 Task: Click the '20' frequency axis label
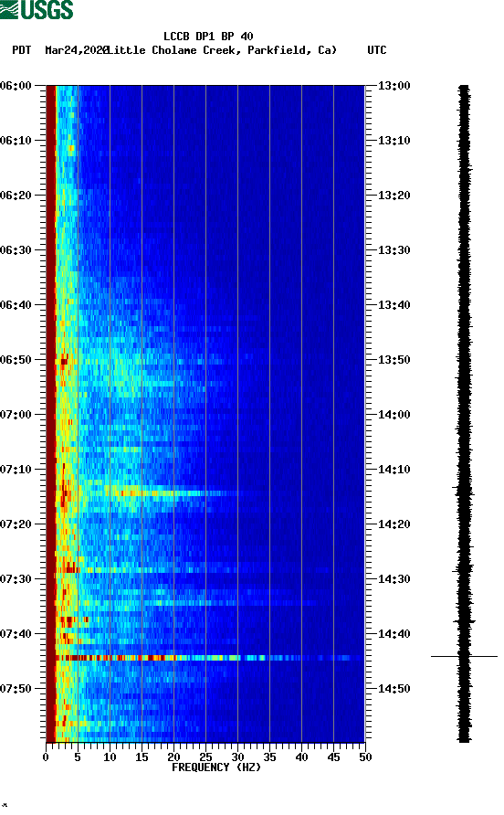(x=173, y=757)
